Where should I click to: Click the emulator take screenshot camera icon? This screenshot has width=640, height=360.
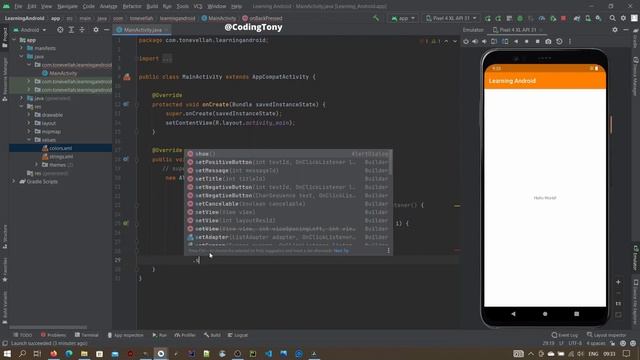pos(548,41)
